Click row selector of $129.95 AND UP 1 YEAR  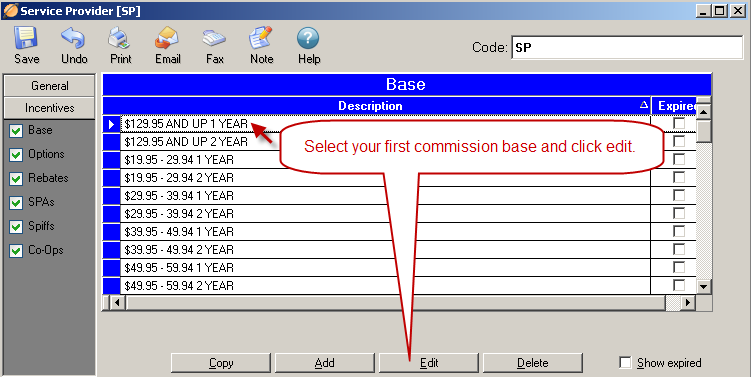pyautogui.click(x=112, y=124)
